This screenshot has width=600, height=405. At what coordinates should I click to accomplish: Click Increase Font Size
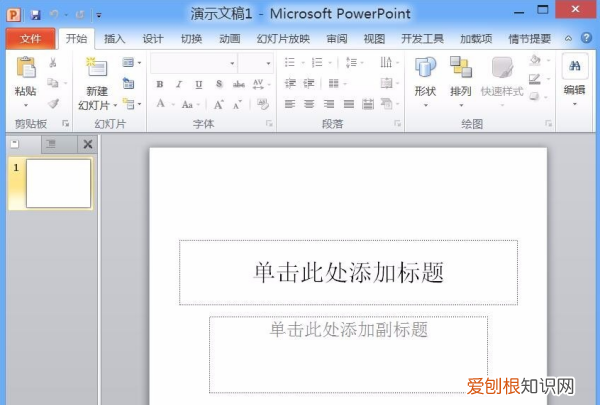218,104
